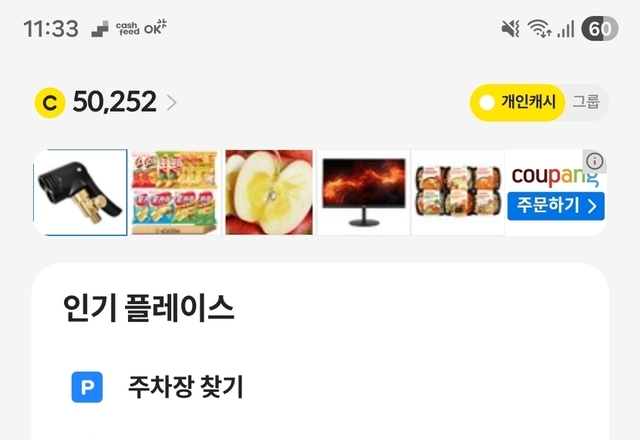Tap the 주문하기 order button
640x440 pixels.
(x=556, y=206)
